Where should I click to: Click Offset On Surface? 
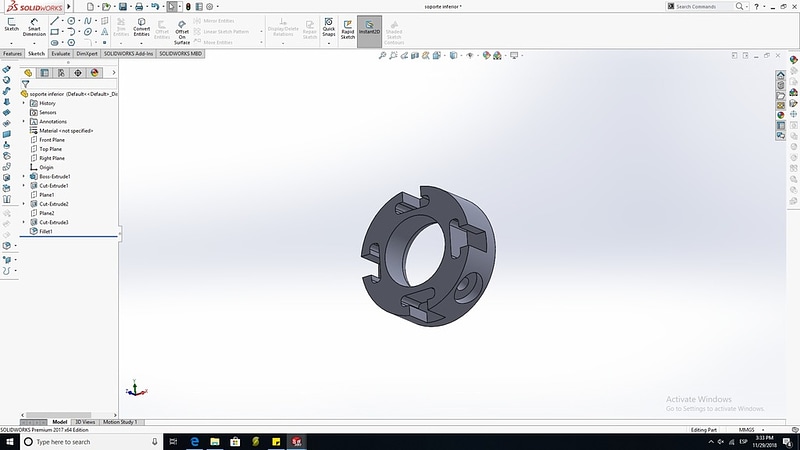click(182, 33)
